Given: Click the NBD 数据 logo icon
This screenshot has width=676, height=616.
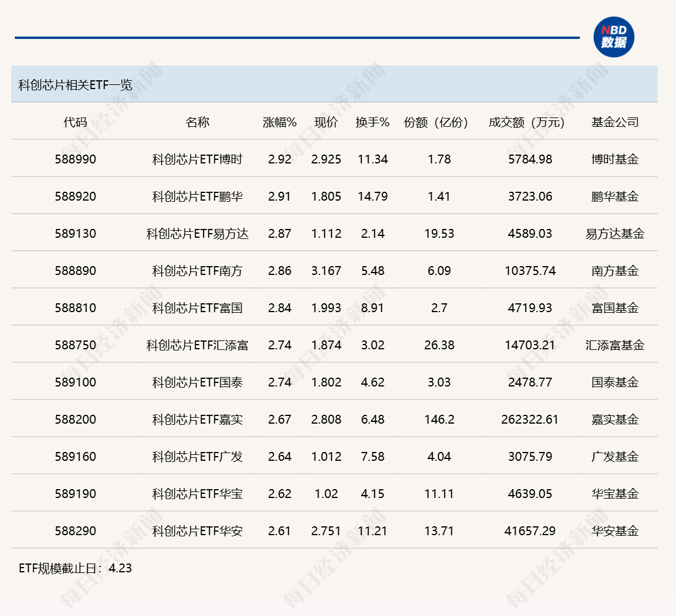Looking at the screenshot, I should (613, 37).
